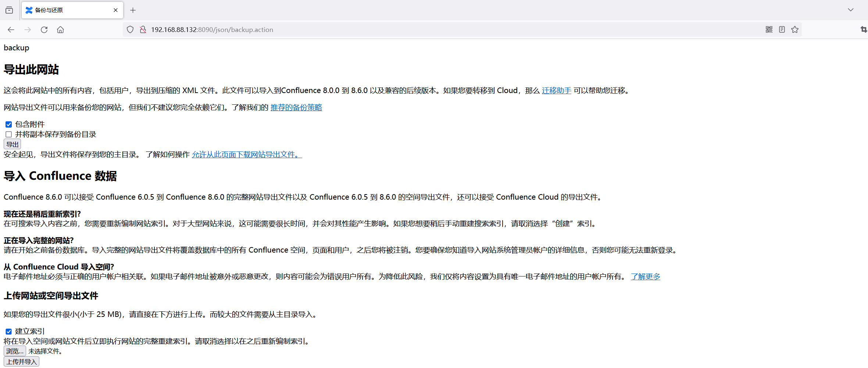The image size is (868, 368).
Task: Bookmark this page with the star icon
Action: [x=795, y=30]
